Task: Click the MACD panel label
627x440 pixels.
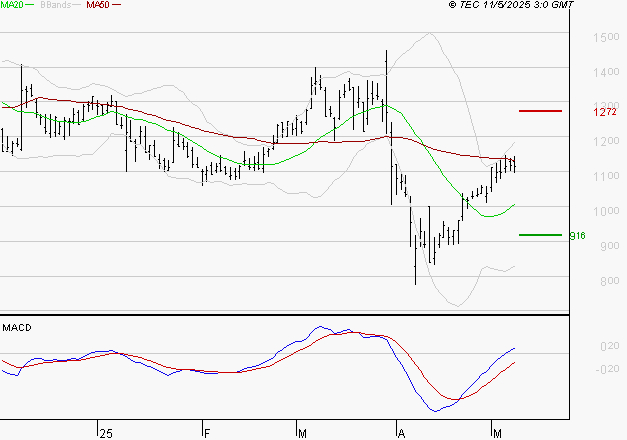Action: 17,328
